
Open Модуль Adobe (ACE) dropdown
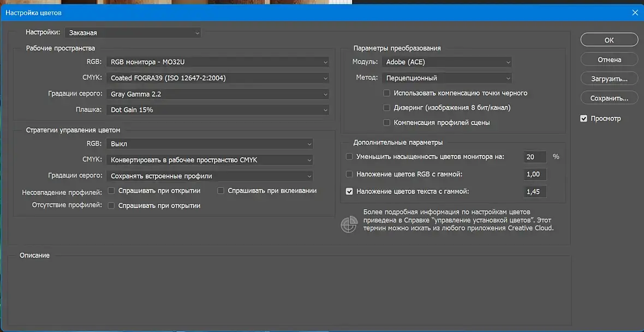(x=446, y=62)
